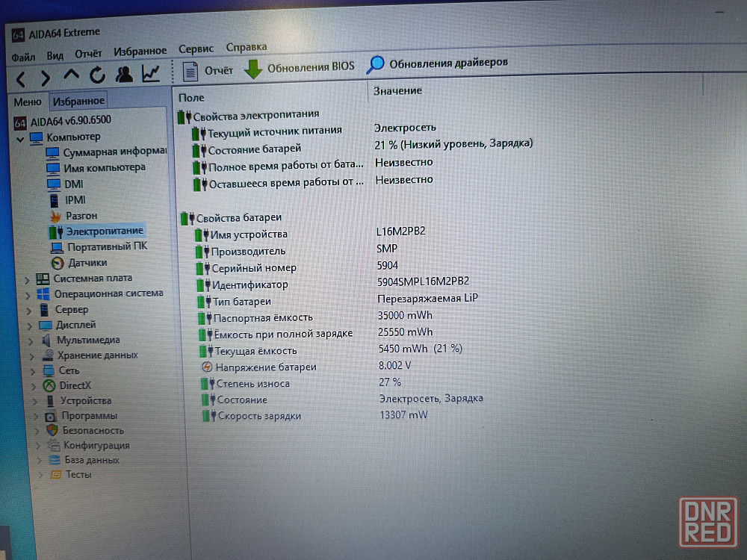Click the Back navigation arrow

21,78
